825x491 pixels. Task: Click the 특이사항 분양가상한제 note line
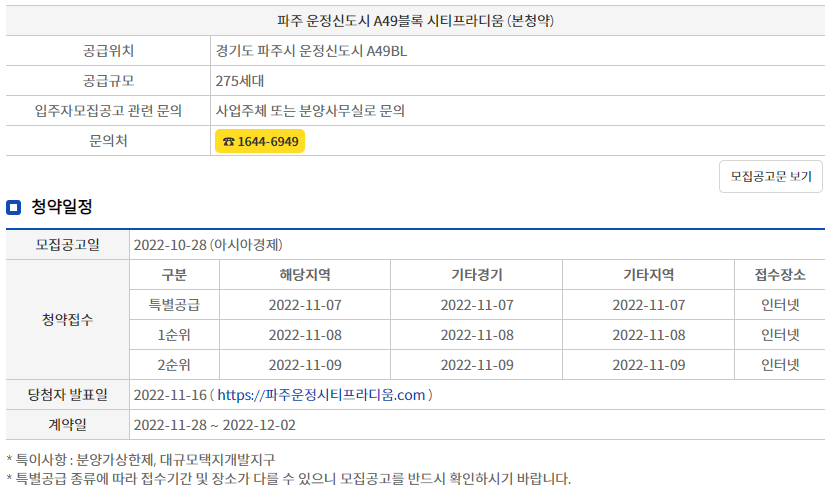141,459
